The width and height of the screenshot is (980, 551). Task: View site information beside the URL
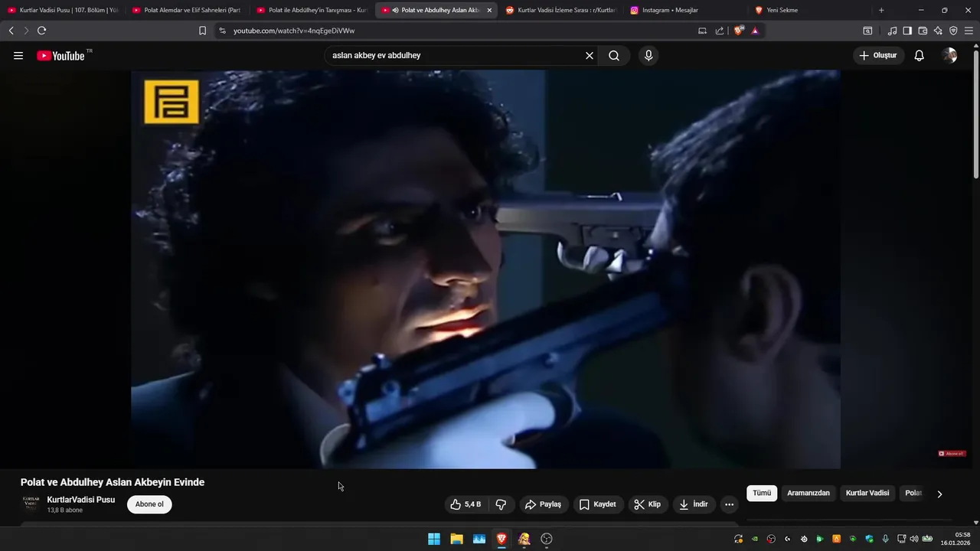click(x=222, y=31)
